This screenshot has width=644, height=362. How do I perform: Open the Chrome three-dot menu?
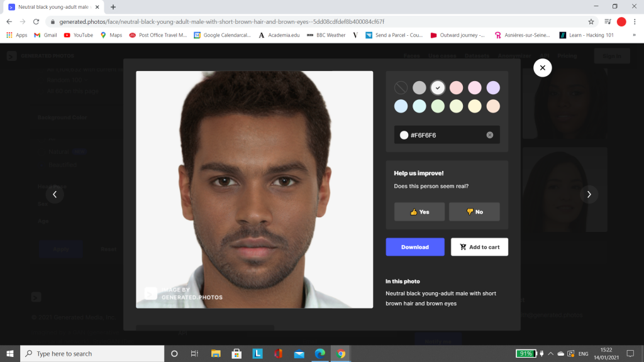click(635, 22)
